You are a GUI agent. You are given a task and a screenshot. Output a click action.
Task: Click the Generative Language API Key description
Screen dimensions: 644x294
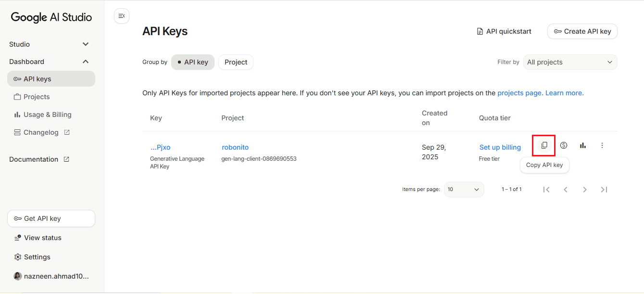click(177, 163)
